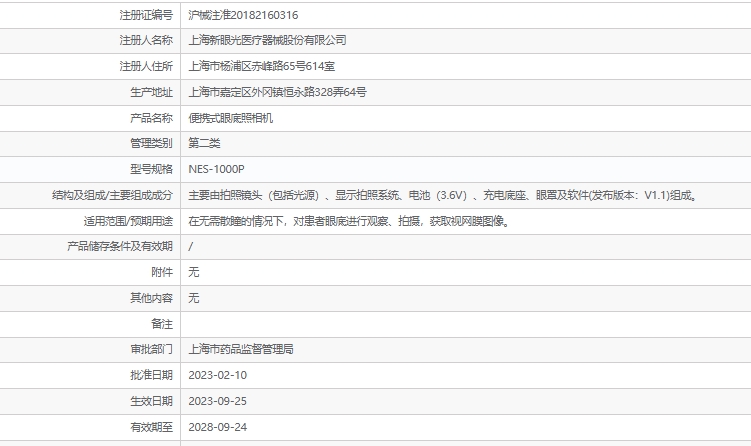Select the intended-use text starting 在无需散瞳的情况下

click(x=350, y=221)
